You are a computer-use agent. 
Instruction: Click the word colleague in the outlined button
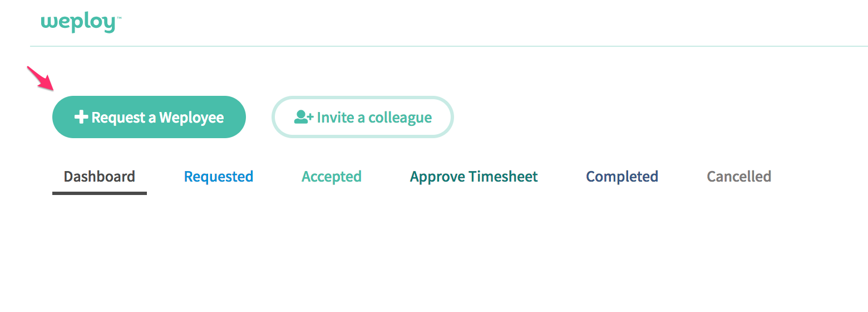[x=400, y=118]
